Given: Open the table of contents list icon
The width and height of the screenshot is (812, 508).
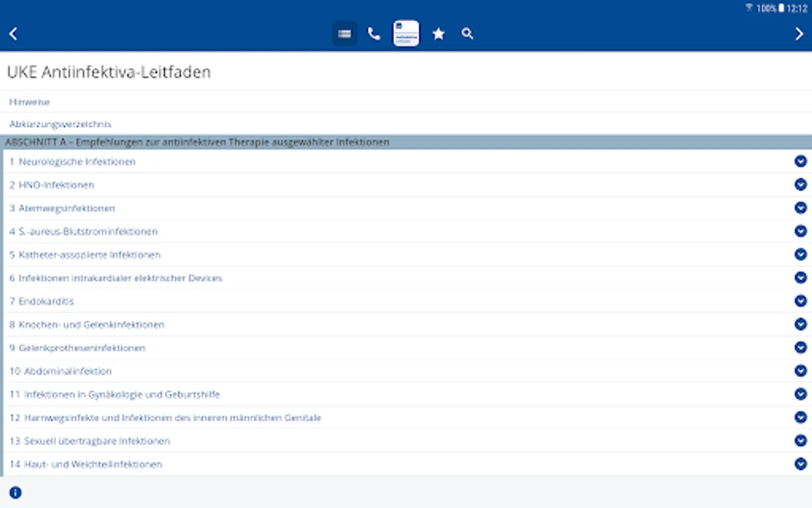Looking at the screenshot, I should [345, 34].
